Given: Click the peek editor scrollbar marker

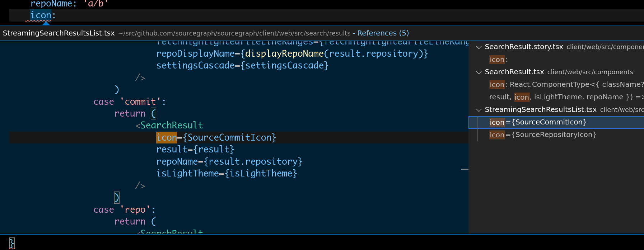Looking at the screenshot, I should [465, 169].
